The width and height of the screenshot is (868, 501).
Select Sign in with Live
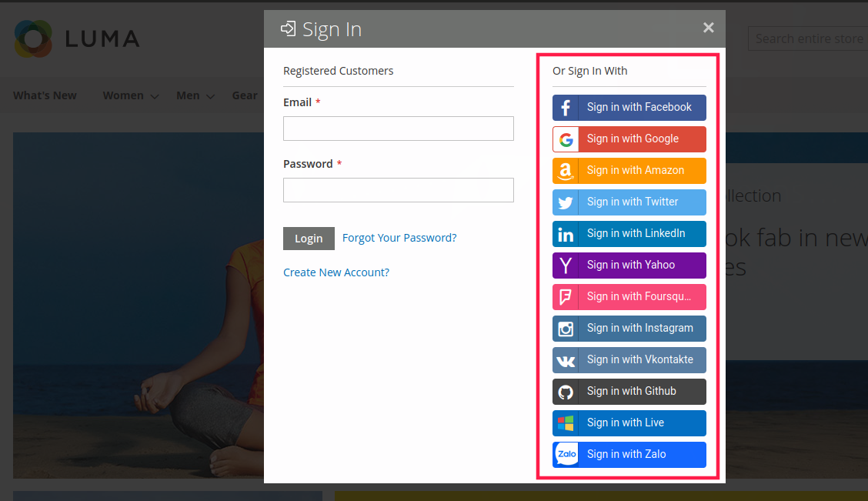point(629,423)
